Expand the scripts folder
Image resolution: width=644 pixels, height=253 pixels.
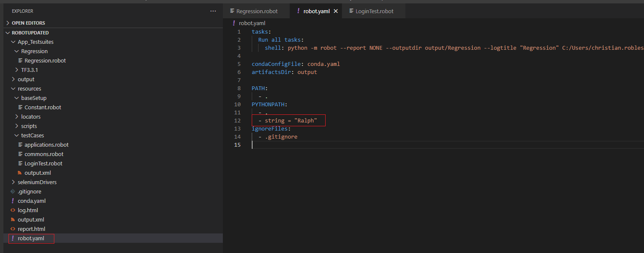(29, 126)
